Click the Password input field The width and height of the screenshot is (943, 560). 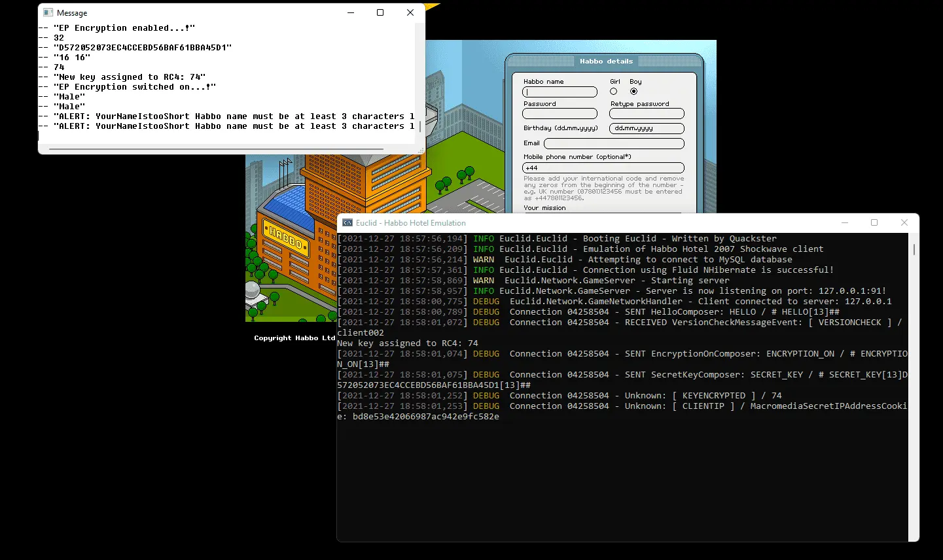tap(560, 114)
